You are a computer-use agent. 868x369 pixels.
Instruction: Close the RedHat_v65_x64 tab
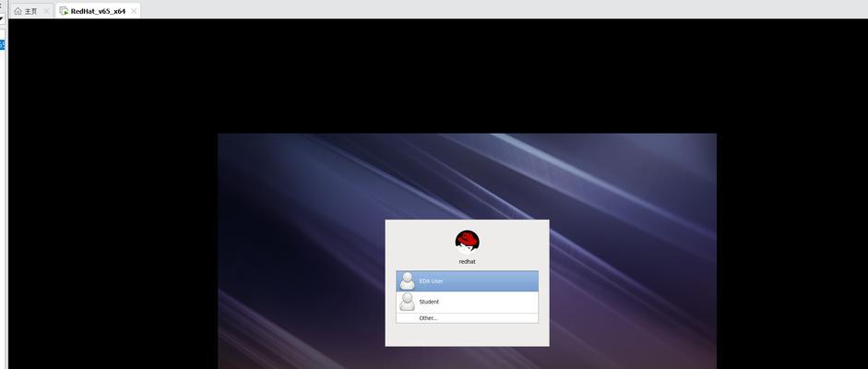click(134, 11)
